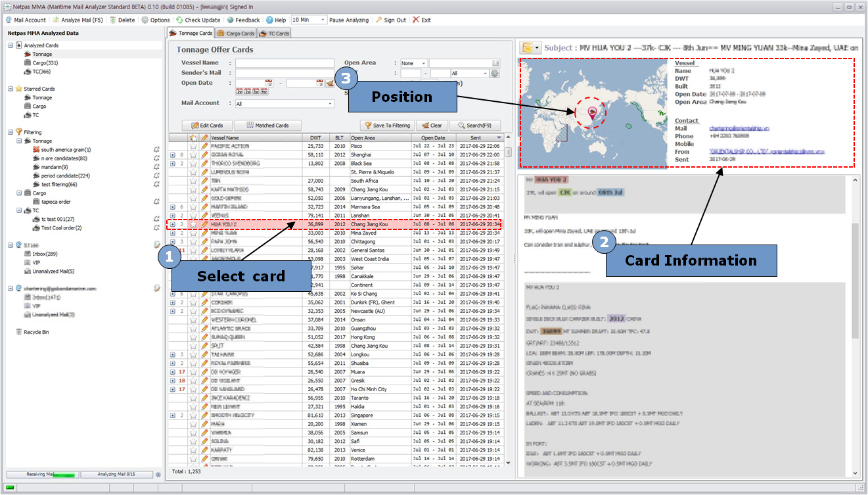Image resolution: width=868 pixels, height=495 pixels.
Task: Toggle star on the Black Sea row
Action: tap(193, 163)
